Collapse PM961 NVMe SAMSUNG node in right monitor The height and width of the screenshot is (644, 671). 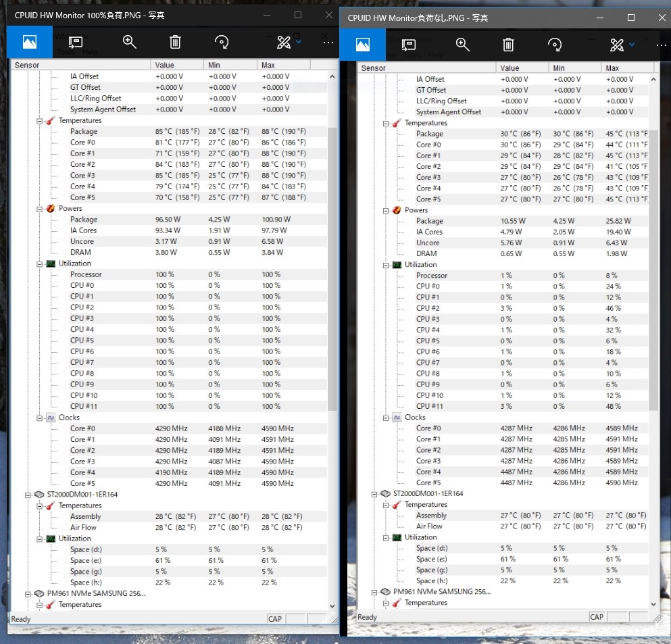(374, 592)
